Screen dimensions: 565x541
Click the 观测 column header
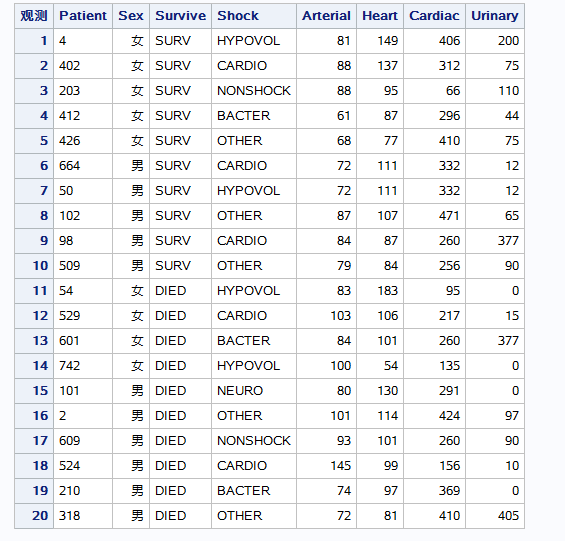click(x=34, y=16)
